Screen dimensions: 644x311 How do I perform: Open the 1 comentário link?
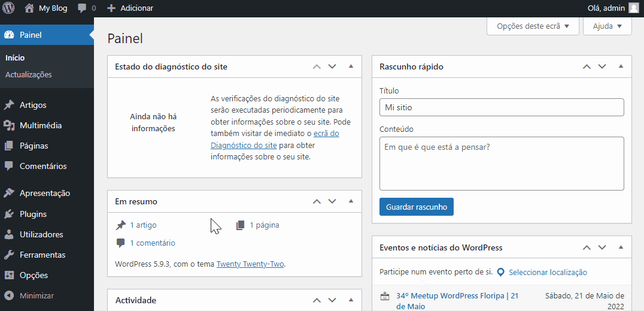pyautogui.click(x=153, y=243)
